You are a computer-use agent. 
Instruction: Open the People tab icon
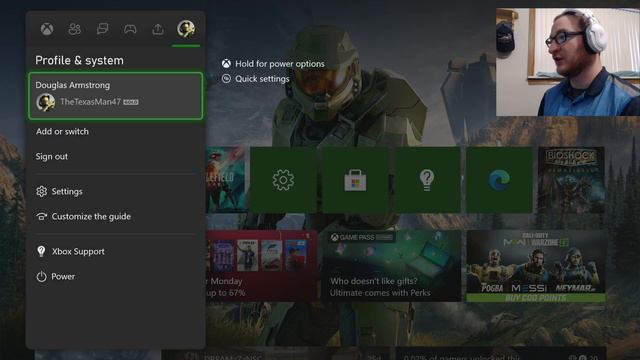pyautogui.click(x=75, y=29)
